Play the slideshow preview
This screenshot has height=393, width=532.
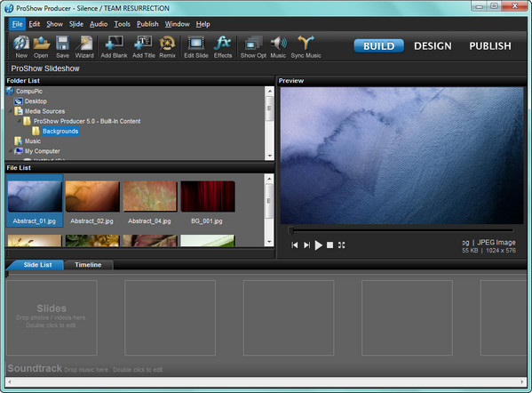tap(318, 245)
